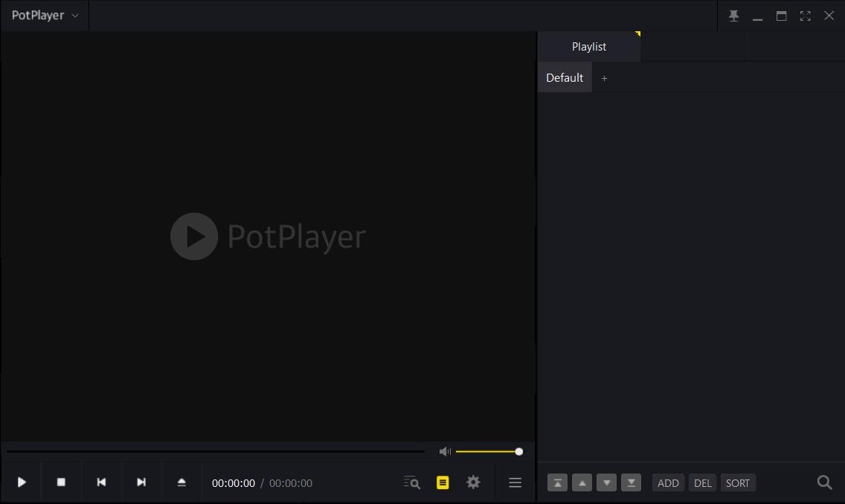Click the yellow corner marker on the Playlist tab
845x504 pixels.
[638, 34]
